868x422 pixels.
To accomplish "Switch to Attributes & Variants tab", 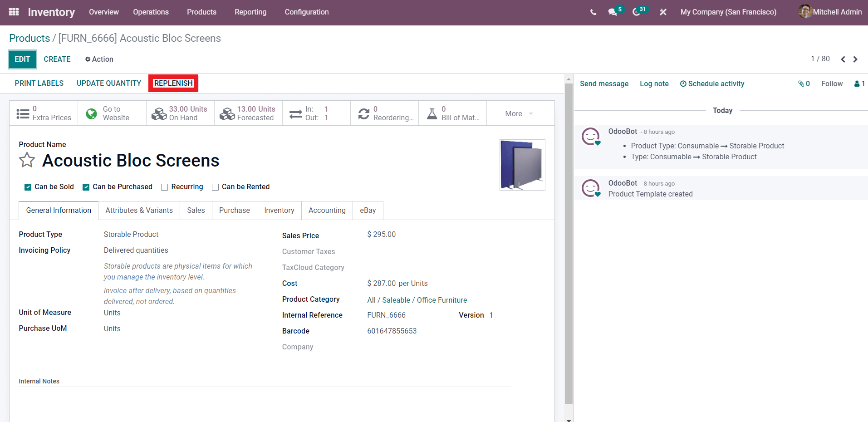I will click(x=139, y=211).
